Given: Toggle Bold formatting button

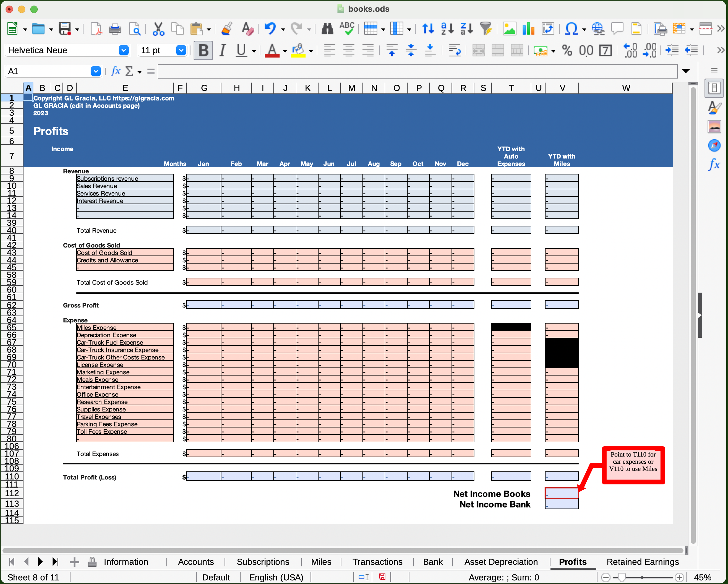Looking at the screenshot, I should click(x=203, y=51).
